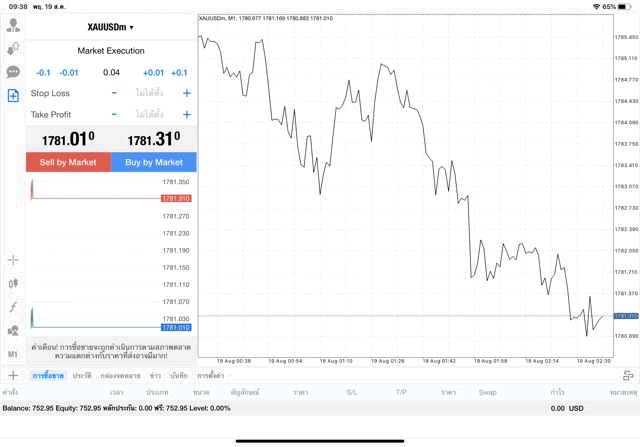Increase volume by +0.01
Screen dimensions: 640x447
(x=153, y=72)
